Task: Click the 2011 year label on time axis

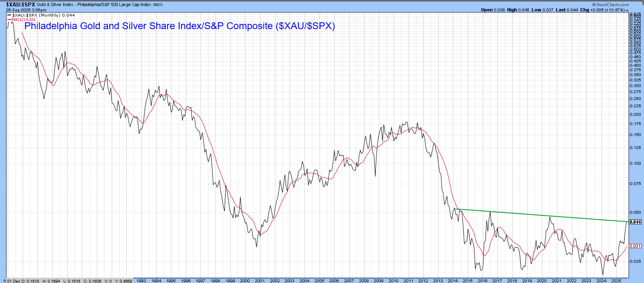Action: pyautogui.click(x=408, y=281)
